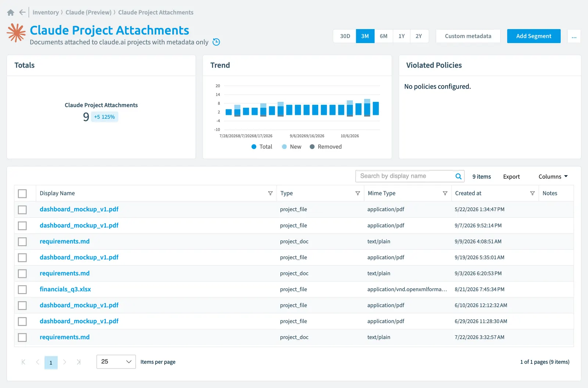Switch to the 1Y time range

(x=402, y=36)
